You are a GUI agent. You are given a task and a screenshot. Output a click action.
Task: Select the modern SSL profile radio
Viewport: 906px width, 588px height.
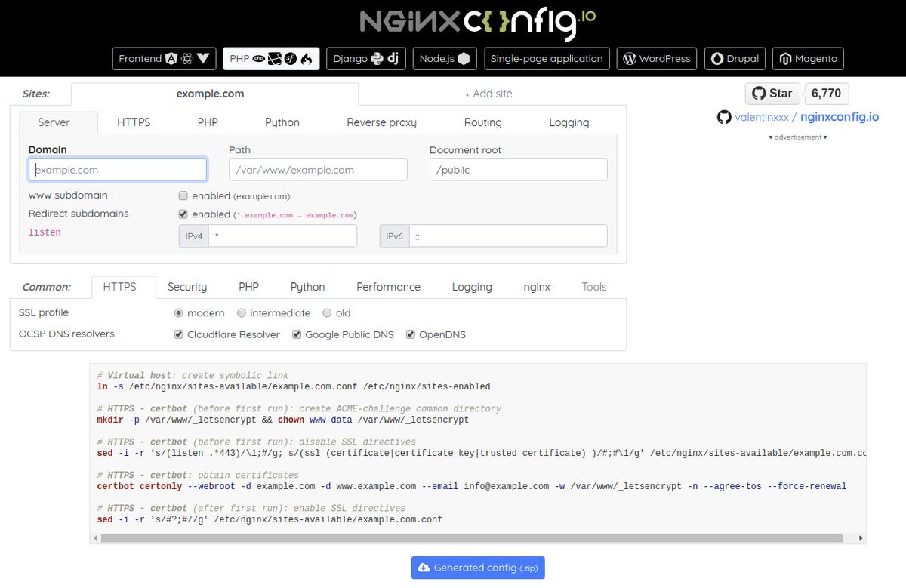click(x=179, y=312)
